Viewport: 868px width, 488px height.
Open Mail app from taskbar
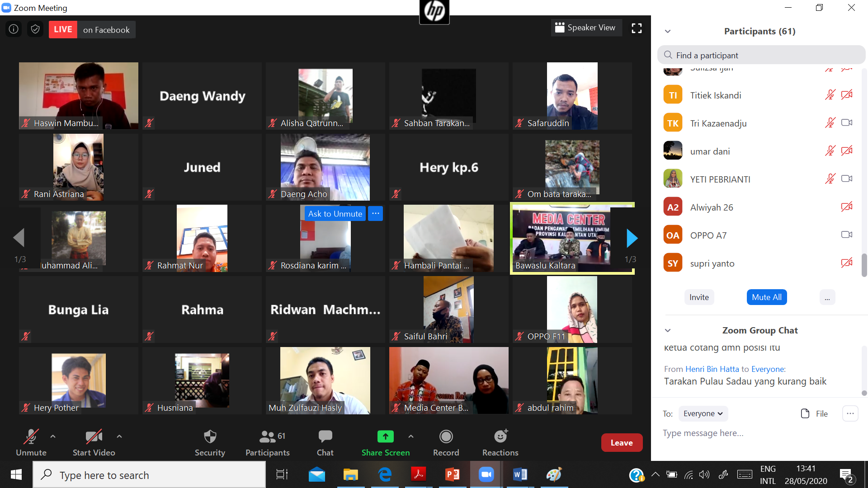coord(317,474)
